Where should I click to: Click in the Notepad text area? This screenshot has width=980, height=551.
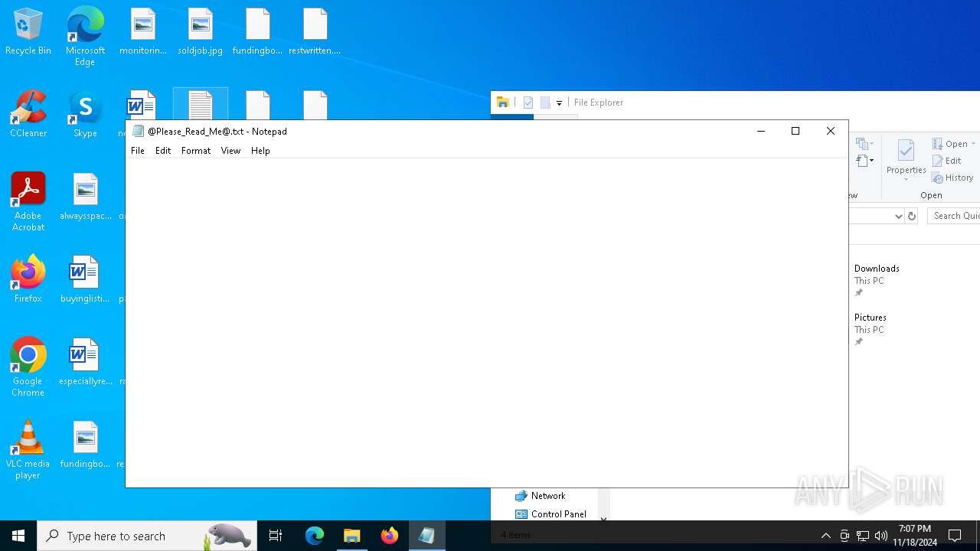coord(486,321)
